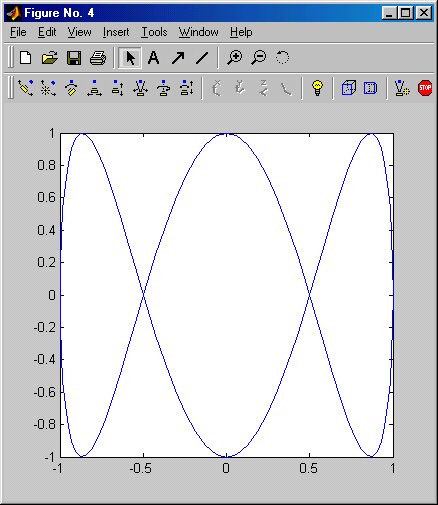Enable the Zoom In magnifier
The image size is (438, 505).
tap(235, 58)
